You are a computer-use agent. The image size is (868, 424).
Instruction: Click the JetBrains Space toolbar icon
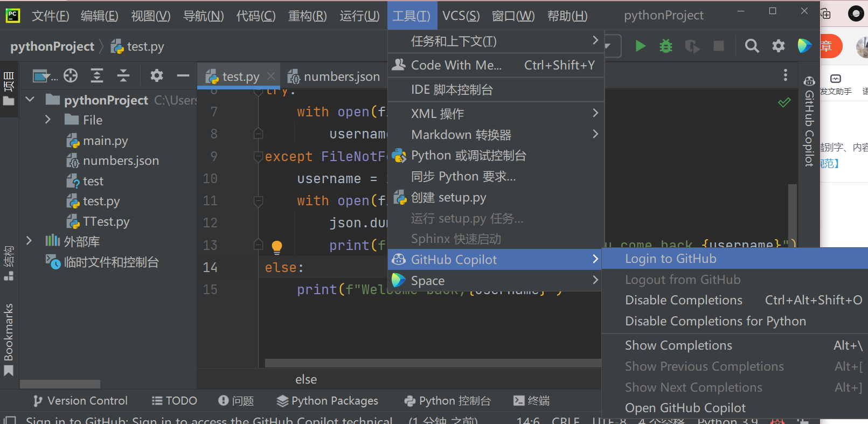(x=804, y=46)
